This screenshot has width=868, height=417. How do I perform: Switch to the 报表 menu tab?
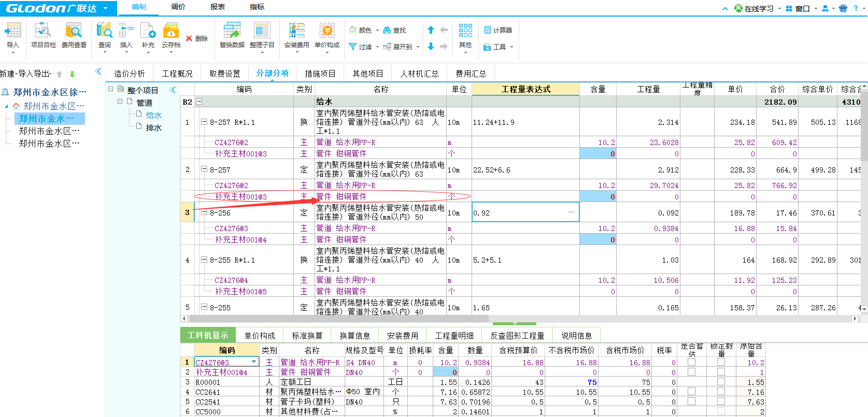218,7
